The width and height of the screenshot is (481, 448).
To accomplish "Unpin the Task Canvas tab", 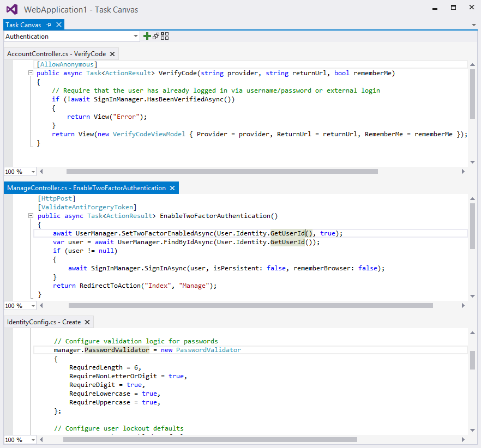I will coord(47,25).
